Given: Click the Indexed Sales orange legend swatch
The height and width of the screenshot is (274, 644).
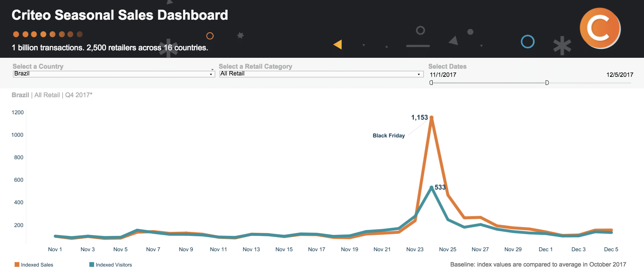Looking at the screenshot, I should [x=17, y=264].
